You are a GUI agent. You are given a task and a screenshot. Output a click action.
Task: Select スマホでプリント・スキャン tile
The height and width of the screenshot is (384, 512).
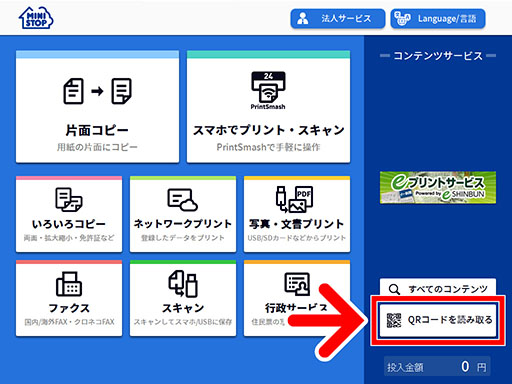tap(268, 107)
